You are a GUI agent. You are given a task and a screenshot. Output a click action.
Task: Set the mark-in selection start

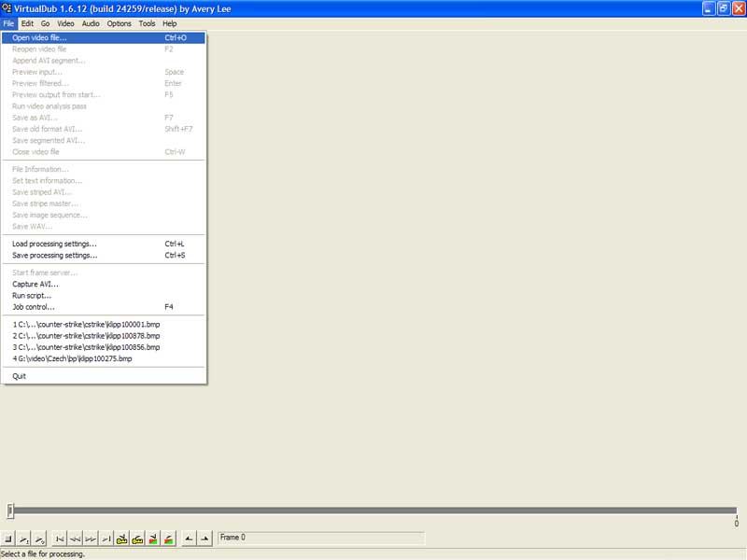point(190,539)
